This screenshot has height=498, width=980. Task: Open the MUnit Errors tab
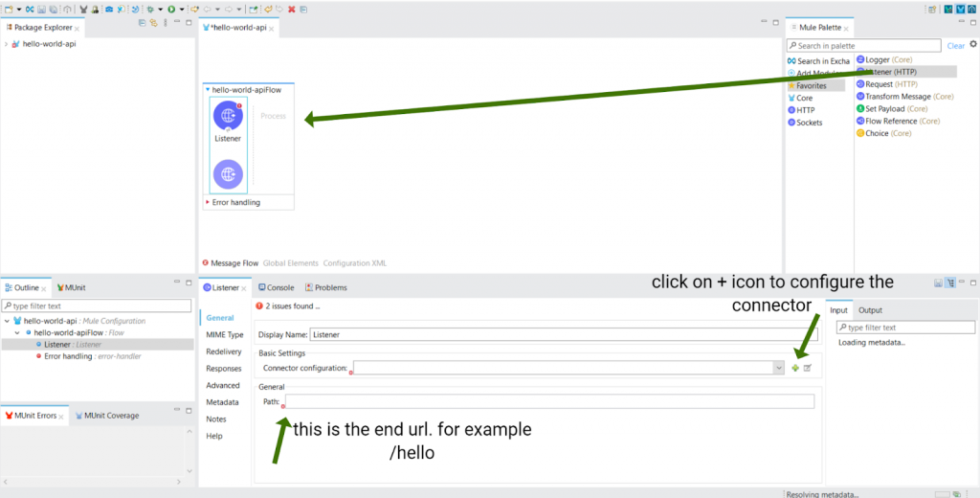click(35, 416)
